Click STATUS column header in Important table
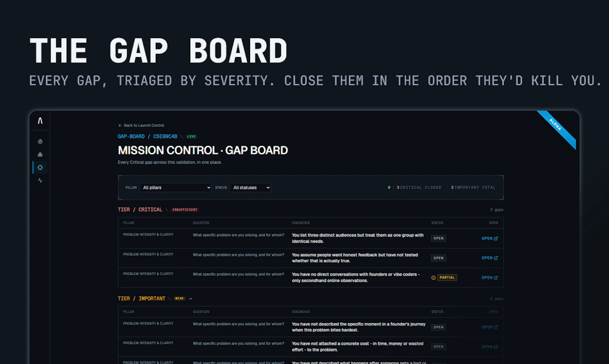 (437, 312)
